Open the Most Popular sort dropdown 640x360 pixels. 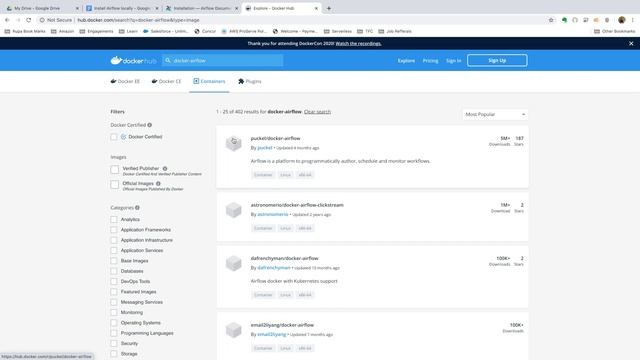[495, 114]
